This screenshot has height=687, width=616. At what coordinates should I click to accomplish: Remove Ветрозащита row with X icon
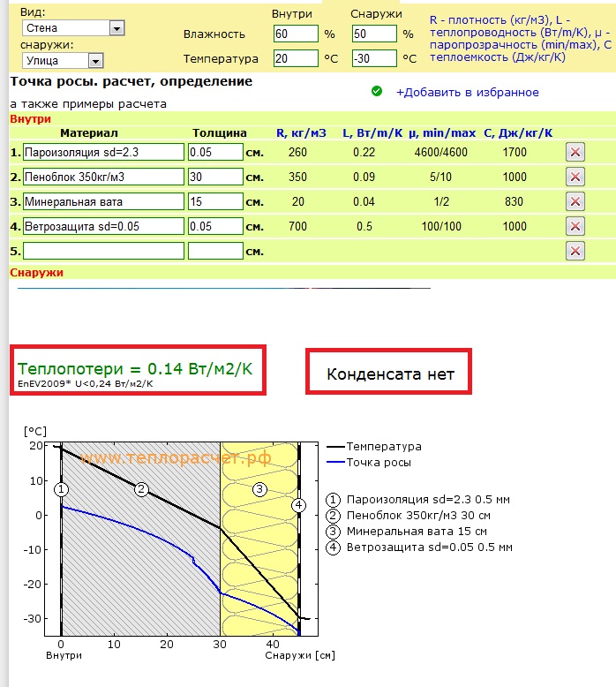575,227
